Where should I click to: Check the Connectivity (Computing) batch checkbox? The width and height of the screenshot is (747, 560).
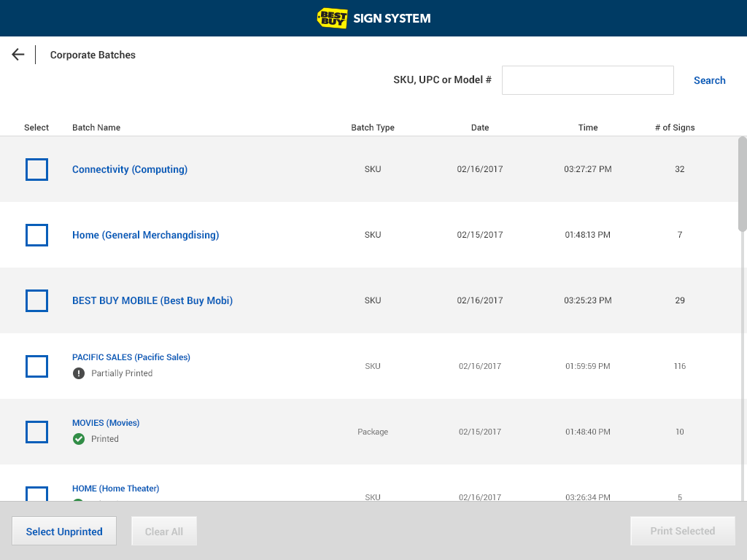(x=36, y=169)
